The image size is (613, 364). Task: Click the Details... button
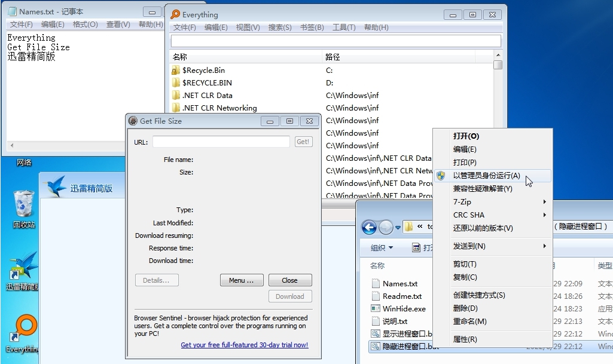pyautogui.click(x=157, y=280)
